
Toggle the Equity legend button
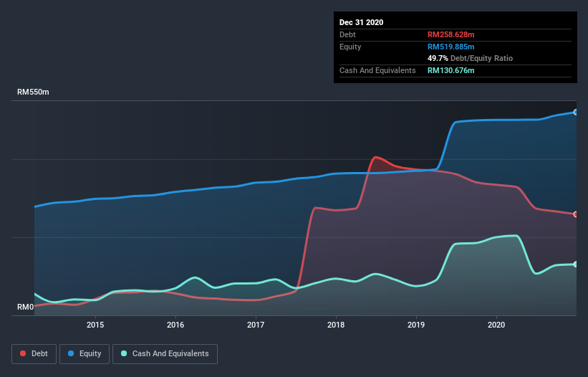tap(85, 354)
